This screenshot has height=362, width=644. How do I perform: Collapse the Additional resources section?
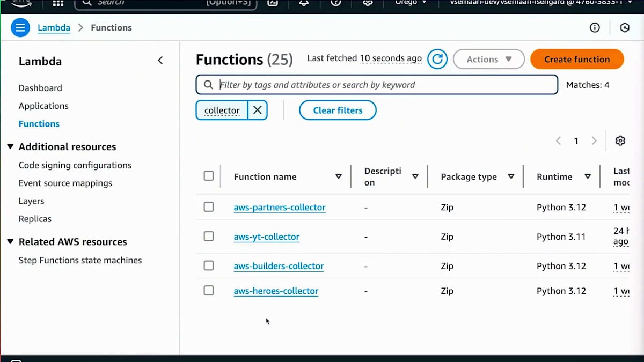(x=10, y=146)
